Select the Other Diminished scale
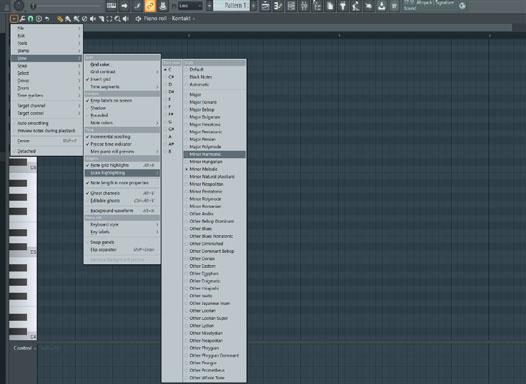The image size is (526, 384). [215, 243]
